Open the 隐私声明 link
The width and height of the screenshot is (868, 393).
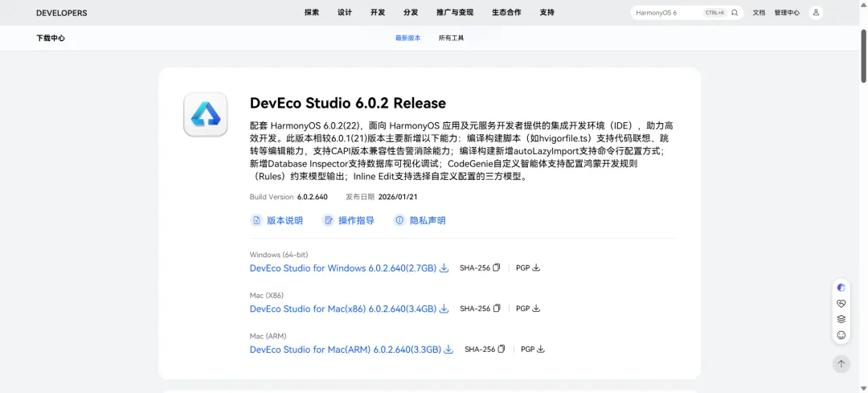tap(428, 220)
